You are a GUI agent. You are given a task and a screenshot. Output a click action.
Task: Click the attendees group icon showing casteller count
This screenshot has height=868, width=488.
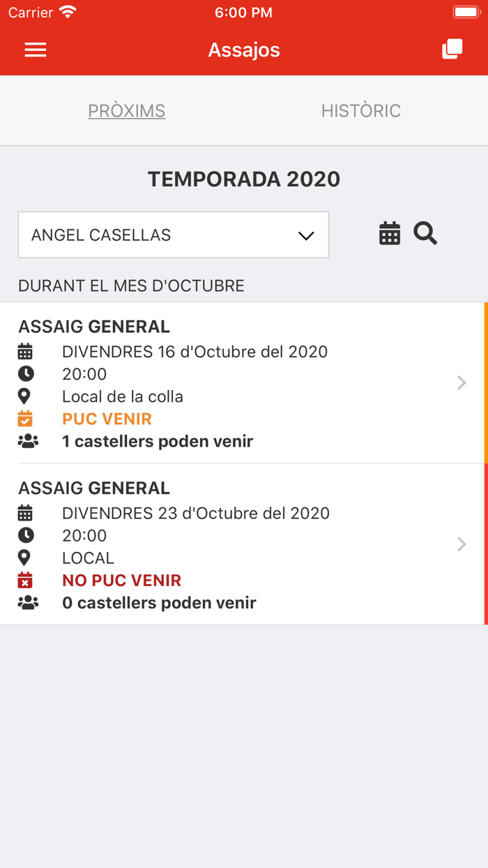[28, 440]
